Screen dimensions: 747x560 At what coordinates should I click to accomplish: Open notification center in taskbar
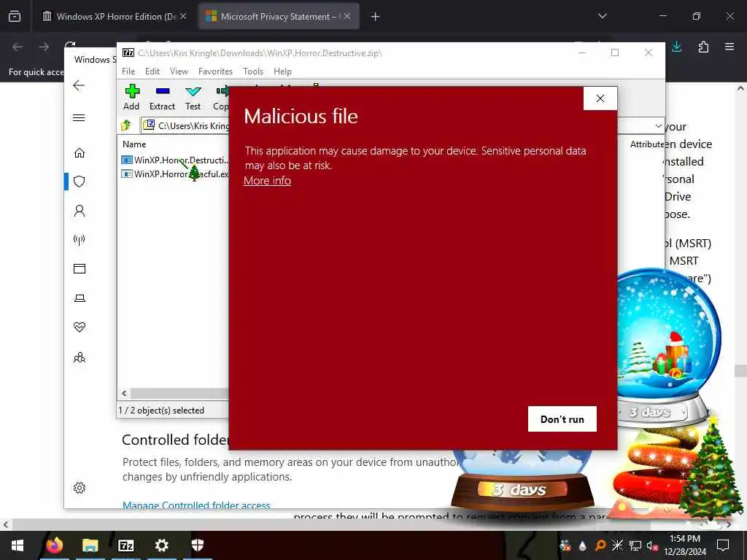click(723, 545)
